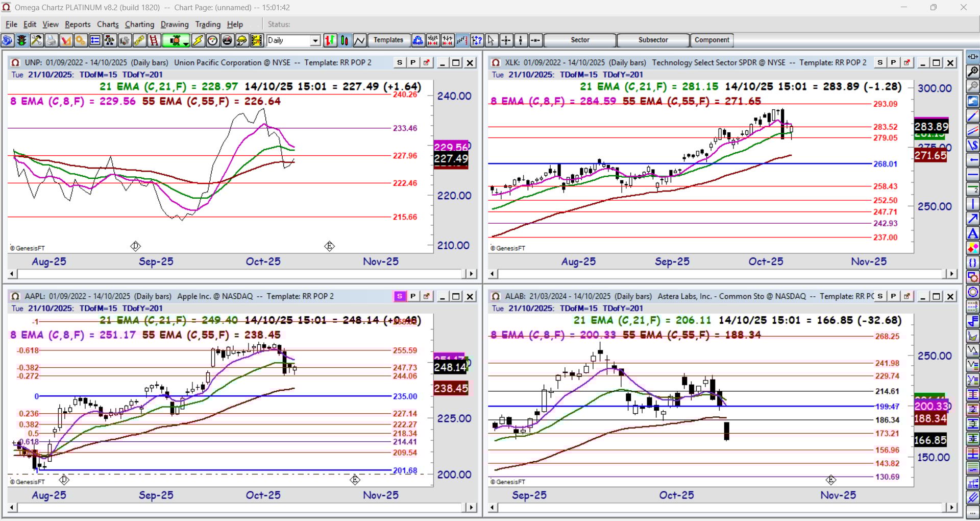The width and height of the screenshot is (980, 521).
Task: Click the D marker on UNP chart
Action: click(x=135, y=246)
